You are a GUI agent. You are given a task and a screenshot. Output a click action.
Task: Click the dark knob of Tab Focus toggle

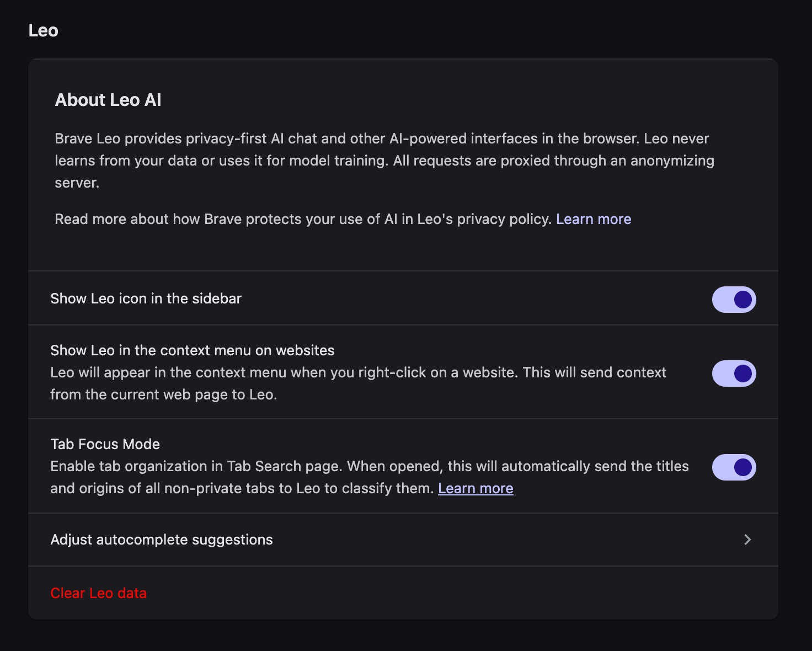pos(743,467)
